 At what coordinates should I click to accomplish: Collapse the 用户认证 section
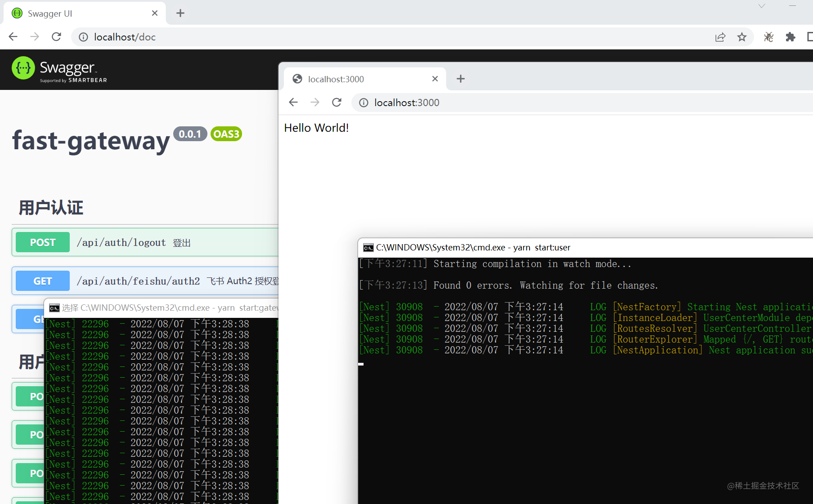tap(51, 208)
